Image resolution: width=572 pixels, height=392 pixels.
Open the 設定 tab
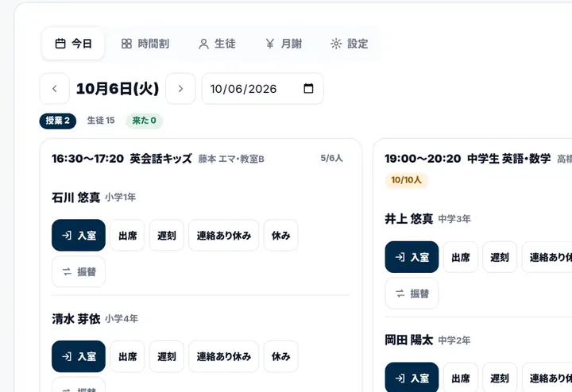349,44
